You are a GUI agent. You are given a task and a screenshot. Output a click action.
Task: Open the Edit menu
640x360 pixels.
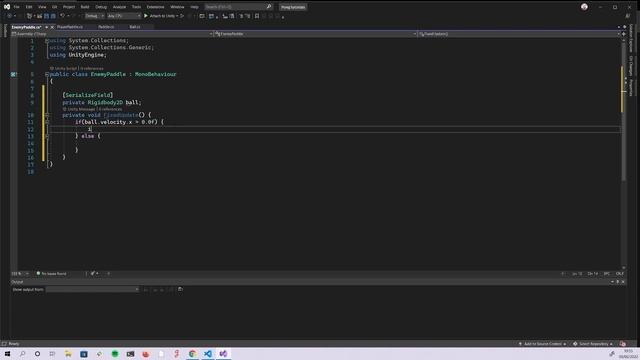pyautogui.click(x=29, y=7)
